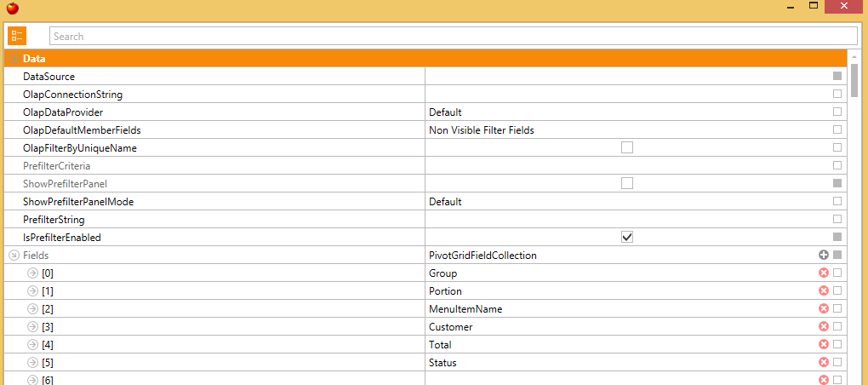Click the orange categorized view icon
Viewport: 868px width, 385px height.
(x=17, y=36)
